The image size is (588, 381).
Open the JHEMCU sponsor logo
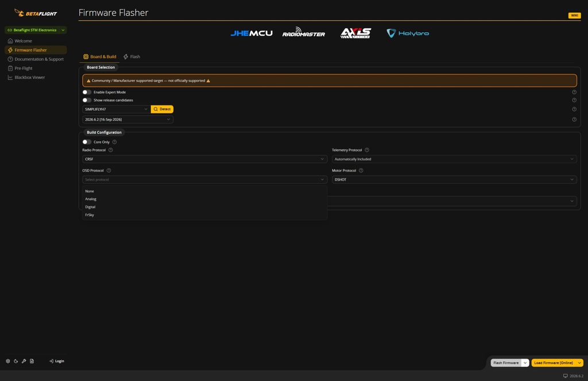click(252, 33)
